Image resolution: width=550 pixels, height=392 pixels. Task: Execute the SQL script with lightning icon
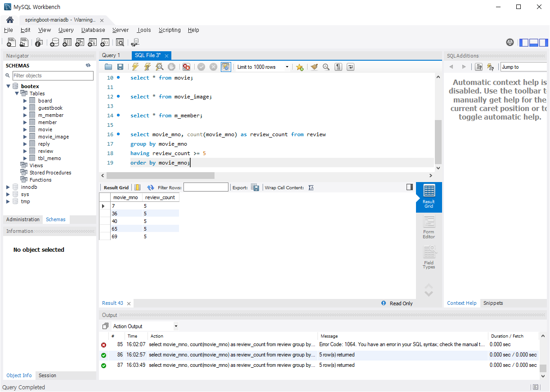coord(135,67)
